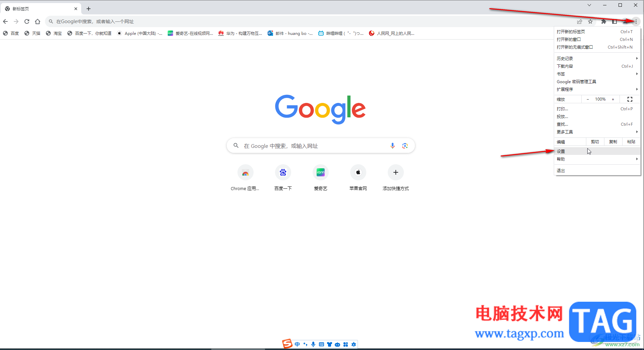Screen dimensions: 644x350
Task: Click the Sogou input method logo
Action: click(x=287, y=344)
